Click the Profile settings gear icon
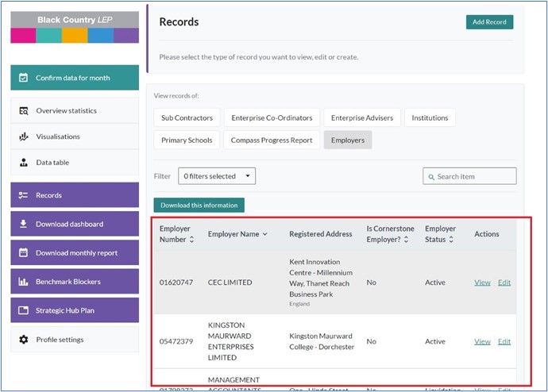This screenshot has height=392, width=548. click(23, 340)
